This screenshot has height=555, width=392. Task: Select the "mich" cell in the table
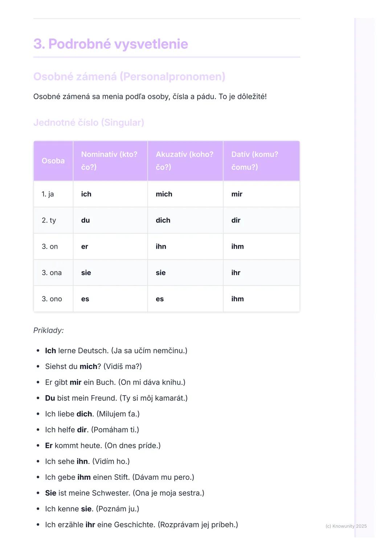tap(164, 194)
